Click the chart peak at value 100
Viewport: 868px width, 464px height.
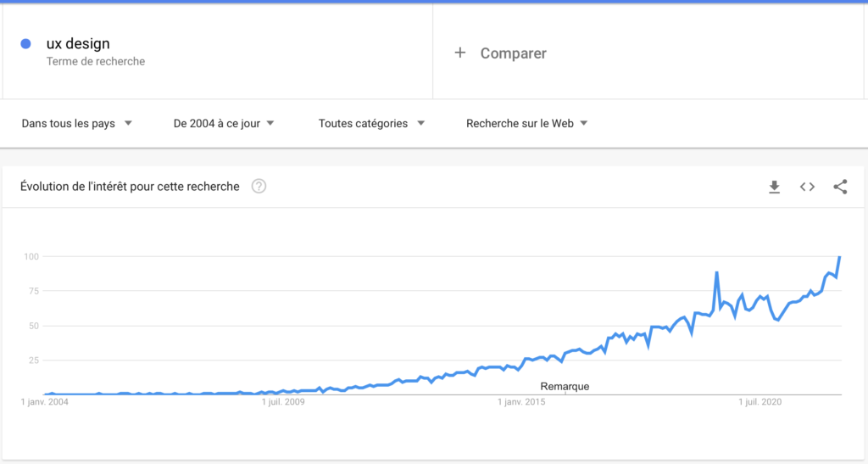(840, 257)
